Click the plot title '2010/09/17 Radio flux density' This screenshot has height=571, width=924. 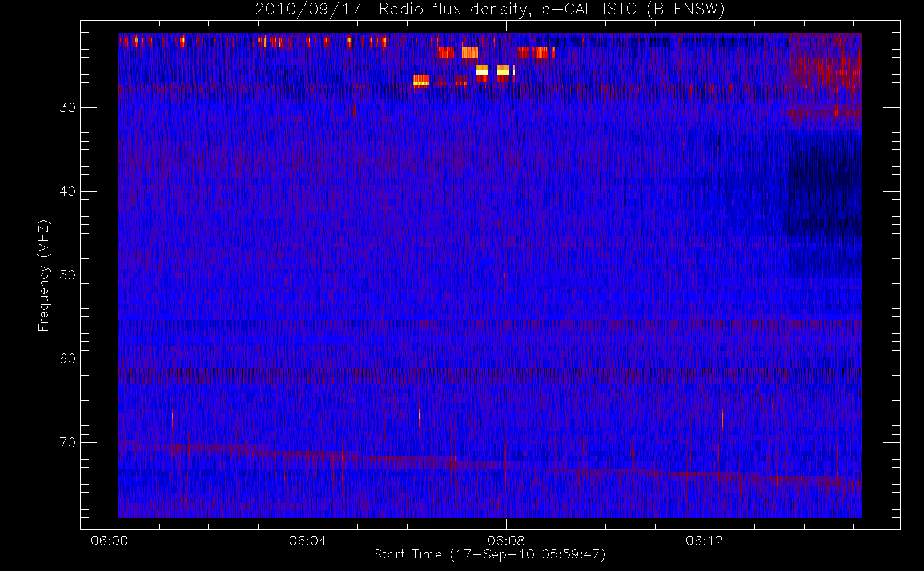point(489,10)
